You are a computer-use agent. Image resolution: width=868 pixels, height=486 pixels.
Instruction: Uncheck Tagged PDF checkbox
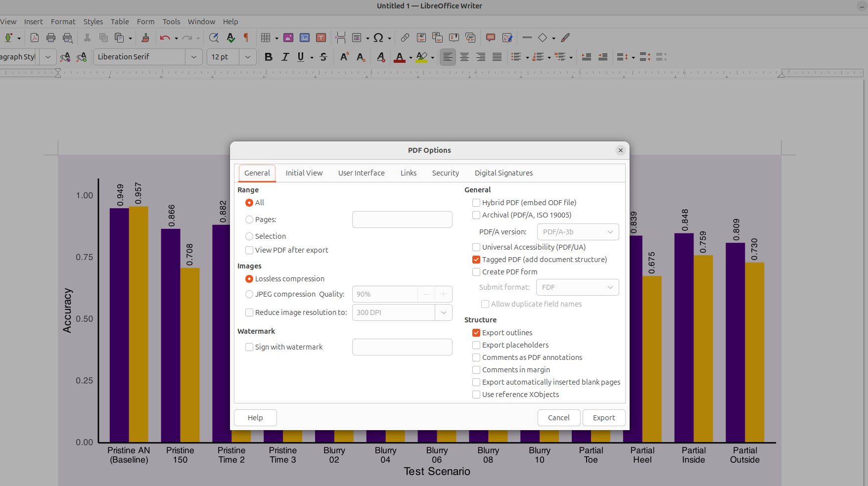tap(476, 260)
